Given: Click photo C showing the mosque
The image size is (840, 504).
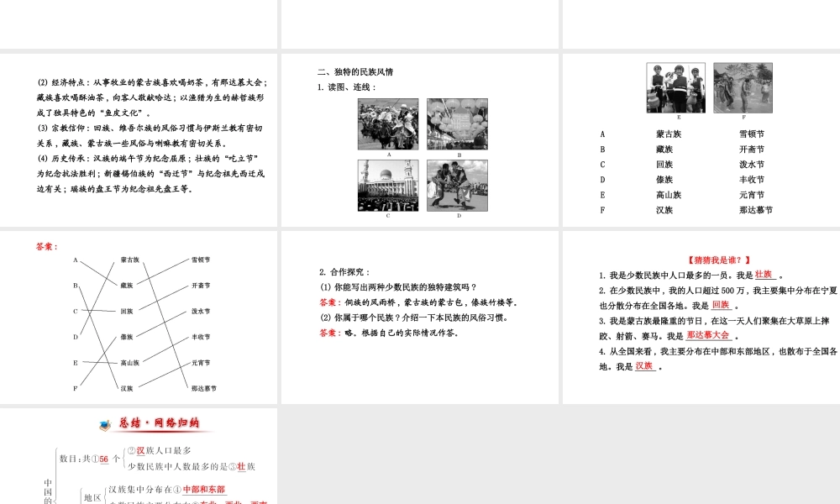Looking at the screenshot, I should click(388, 186).
